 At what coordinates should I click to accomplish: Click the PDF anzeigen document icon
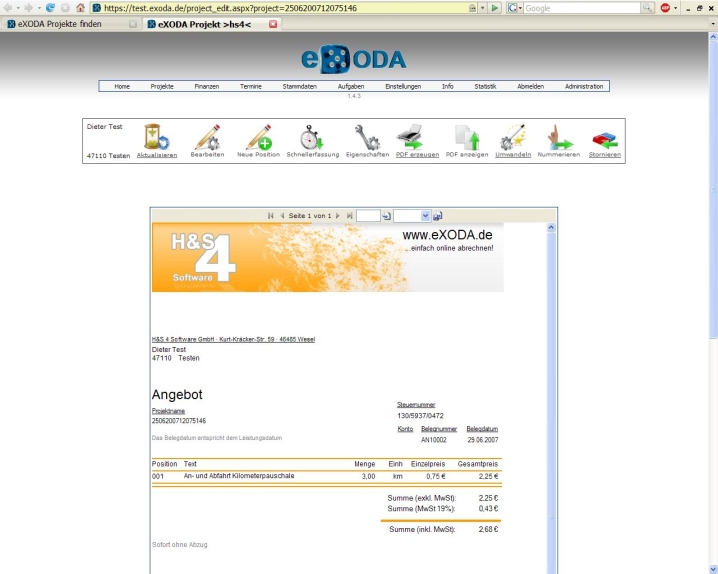pyautogui.click(x=465, y=137)
